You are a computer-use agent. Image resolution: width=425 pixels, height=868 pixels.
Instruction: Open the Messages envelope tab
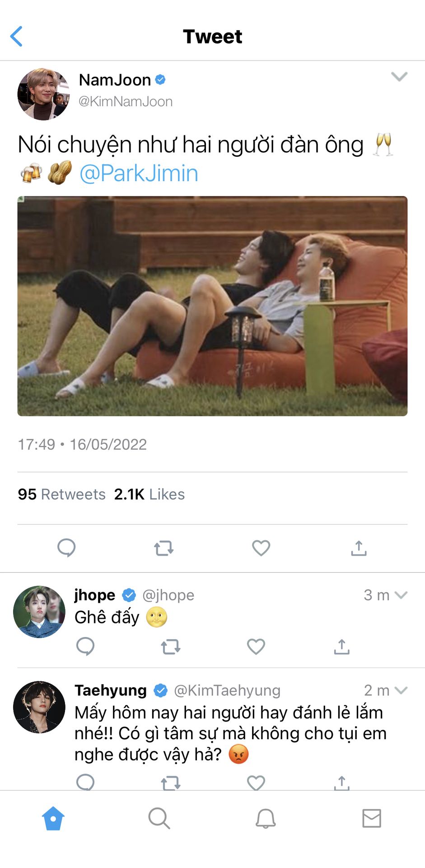(x=372, y=818)
